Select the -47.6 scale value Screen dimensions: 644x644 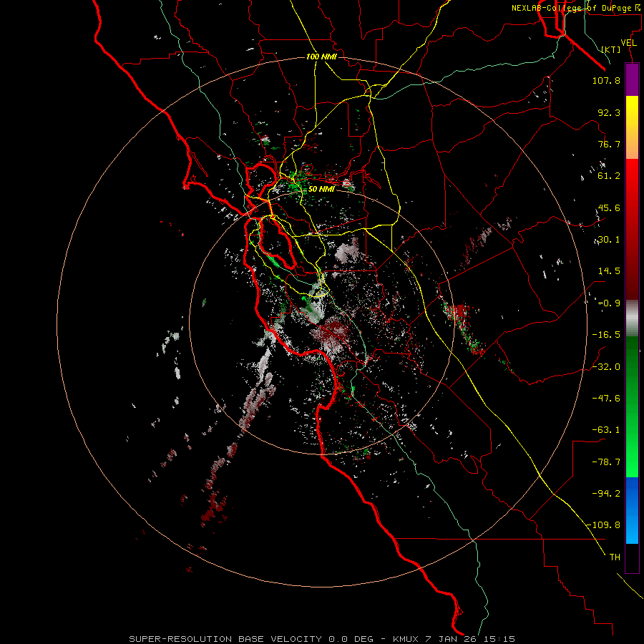pyautogui.click(x=606, y=399)
